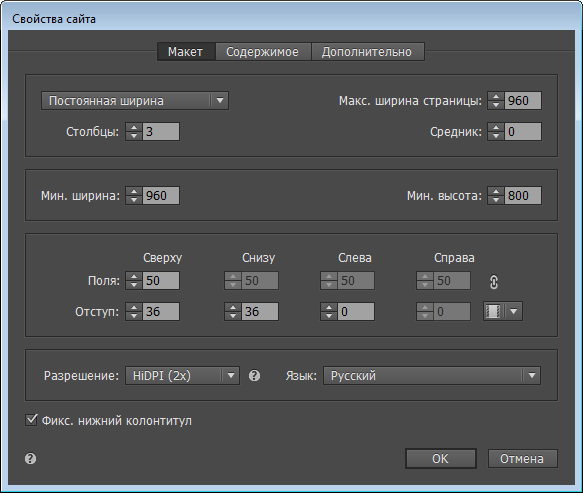Screen dimensions: 583x493
Task: Click the Средник value field
Action: pyautogui.click(x=522, y=132)
